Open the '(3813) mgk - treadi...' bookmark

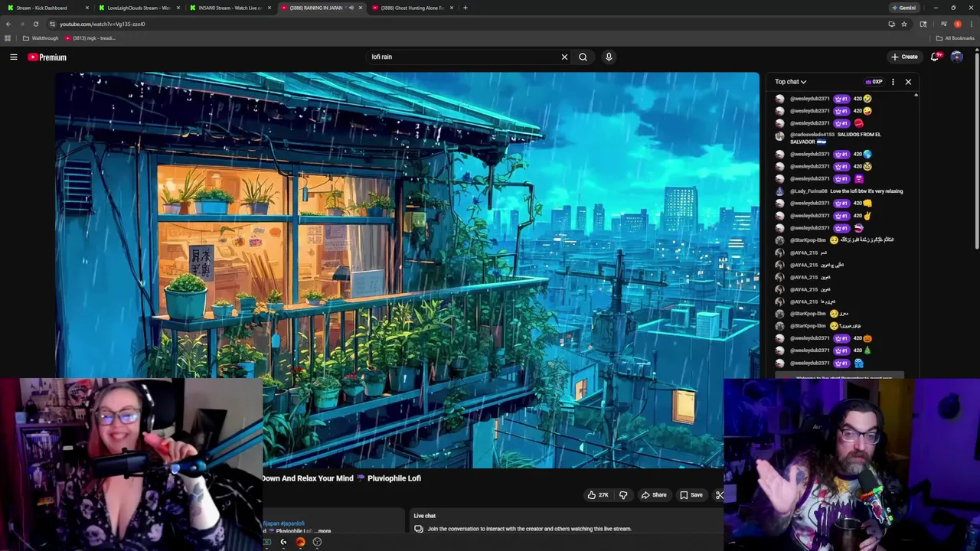[90, 38]
